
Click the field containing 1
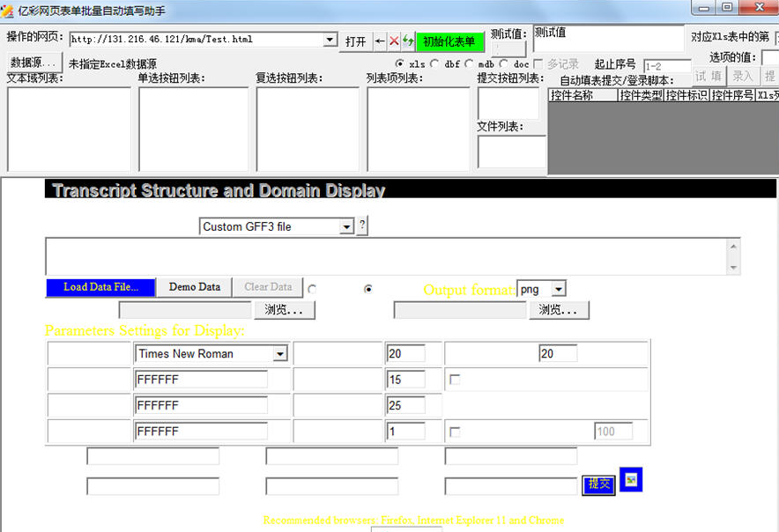click(406, 432)
